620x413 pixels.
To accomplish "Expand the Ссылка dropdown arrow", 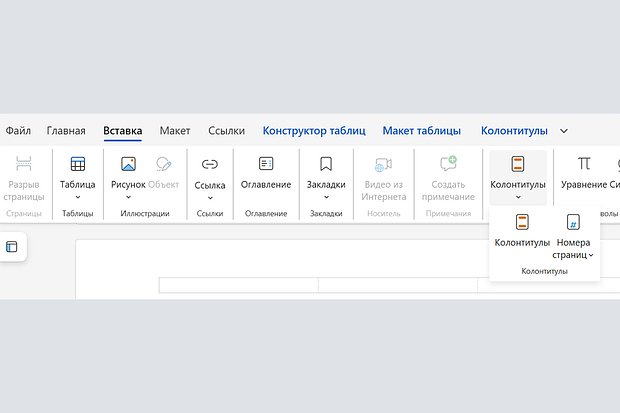I will [x=210, y=197].
